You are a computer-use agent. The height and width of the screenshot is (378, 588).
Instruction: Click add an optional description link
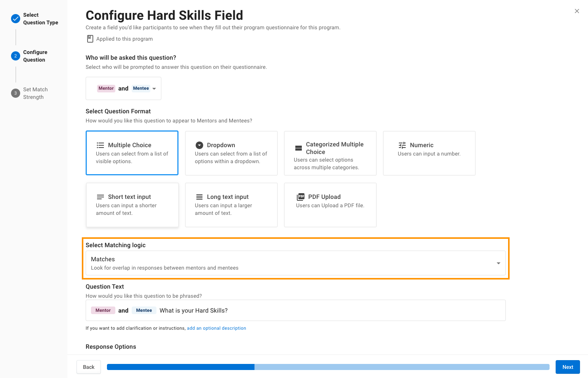click(x=217, y=328)
